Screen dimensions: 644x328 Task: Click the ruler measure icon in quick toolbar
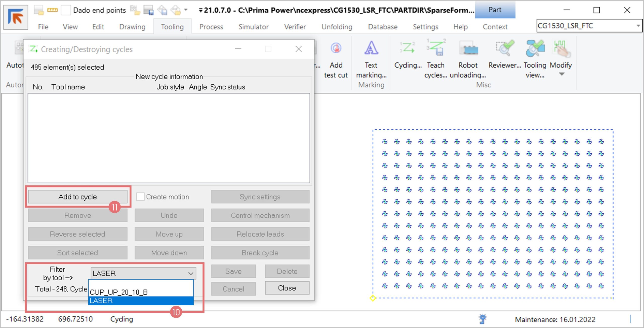[x=52, y=10]
